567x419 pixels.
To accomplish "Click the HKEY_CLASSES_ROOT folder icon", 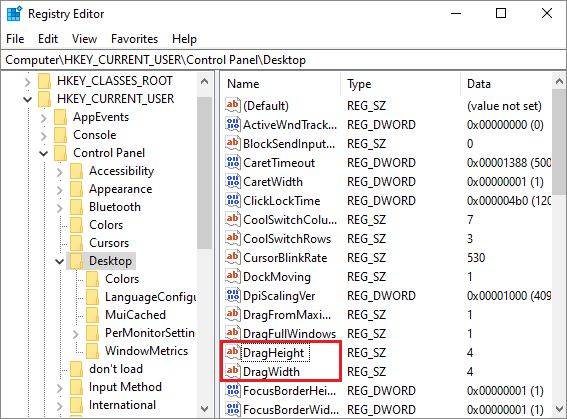I will click(44, 81).
